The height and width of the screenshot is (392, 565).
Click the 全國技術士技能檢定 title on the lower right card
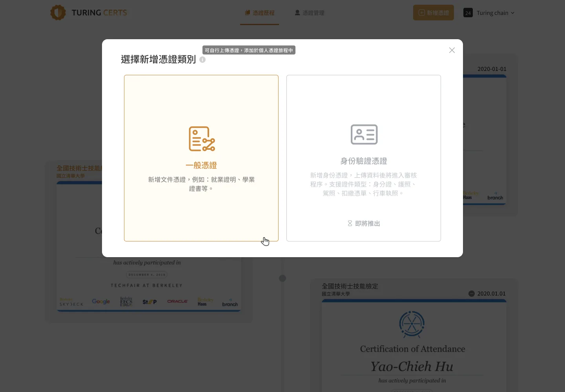coord(350,286)
